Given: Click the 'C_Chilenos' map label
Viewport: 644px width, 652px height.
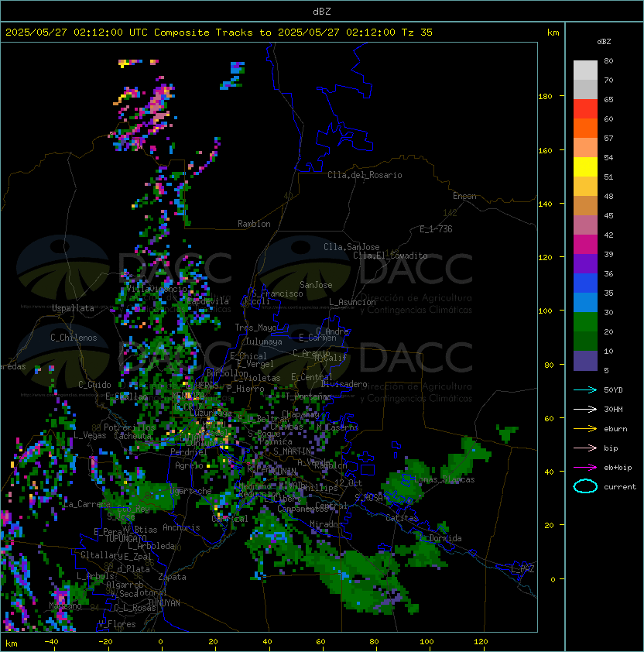Looking at the screenshot, I should click(74, 338).
